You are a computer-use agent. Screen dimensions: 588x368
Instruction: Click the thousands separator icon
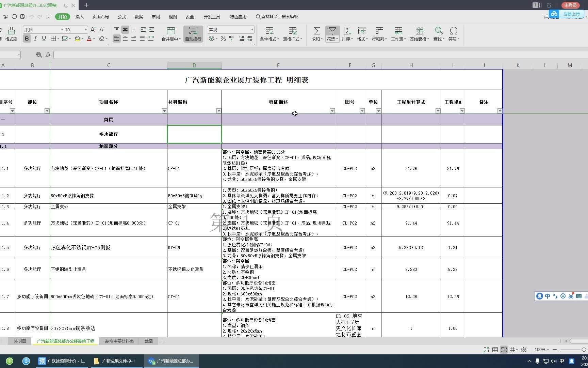[x=232, y=39]
